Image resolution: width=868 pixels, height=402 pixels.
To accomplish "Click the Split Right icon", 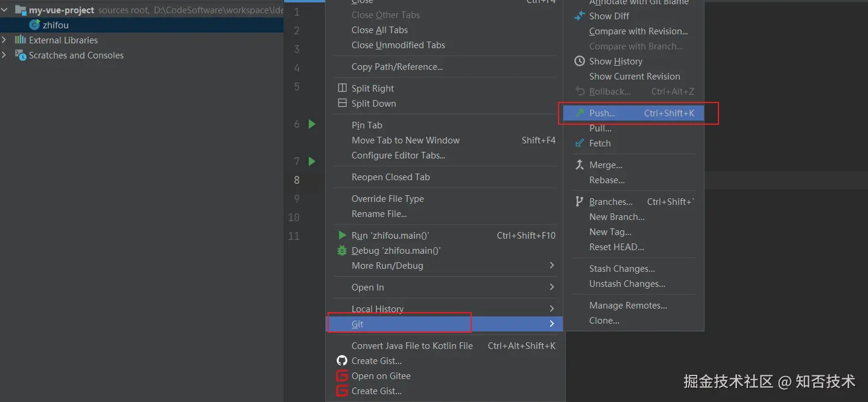I will pyautogui.click(x=342, y=89).
